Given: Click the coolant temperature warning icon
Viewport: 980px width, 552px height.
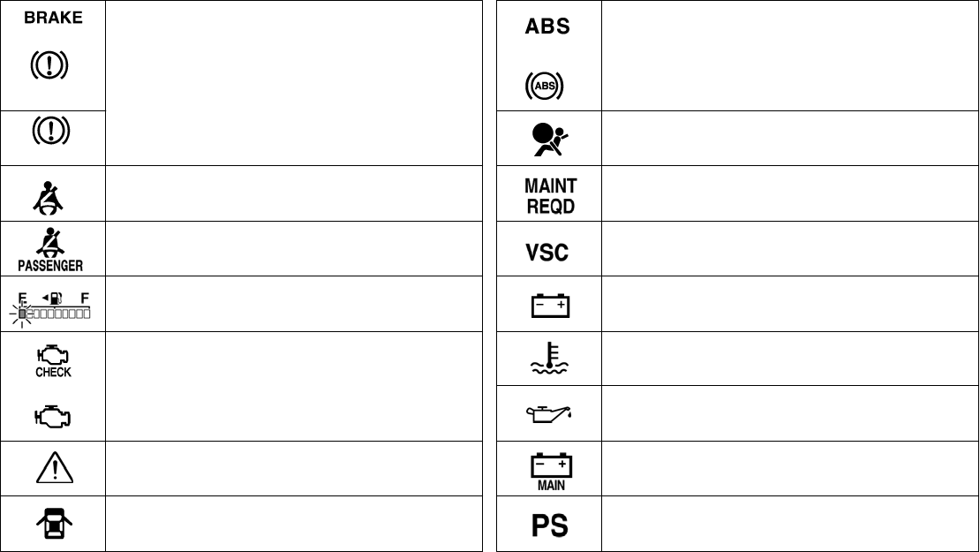Looking at the screenshot, I should tap(548, 358).
